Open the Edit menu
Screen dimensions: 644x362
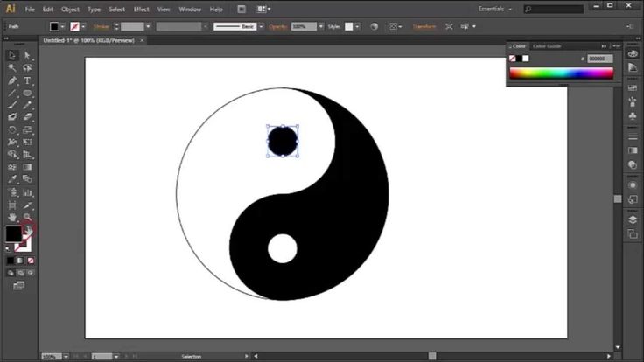(47, 9)
